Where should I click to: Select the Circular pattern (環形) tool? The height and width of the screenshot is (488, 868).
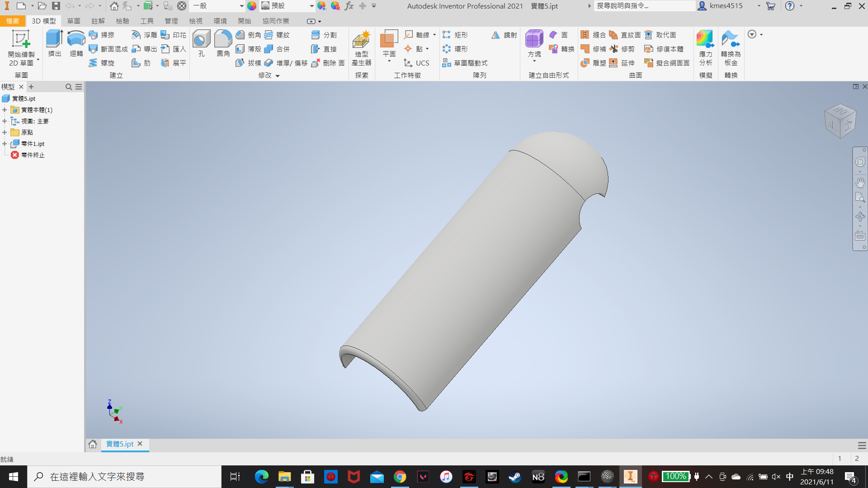tap(455, 49)
